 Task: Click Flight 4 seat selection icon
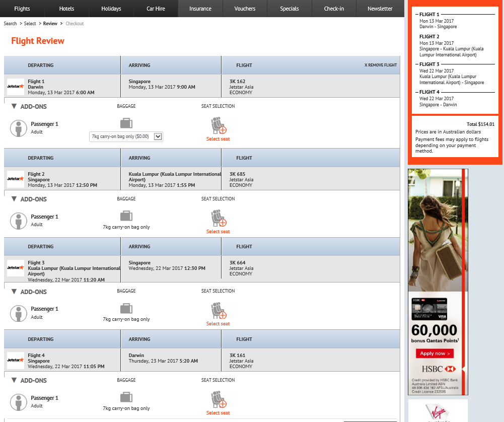point(219,399)
